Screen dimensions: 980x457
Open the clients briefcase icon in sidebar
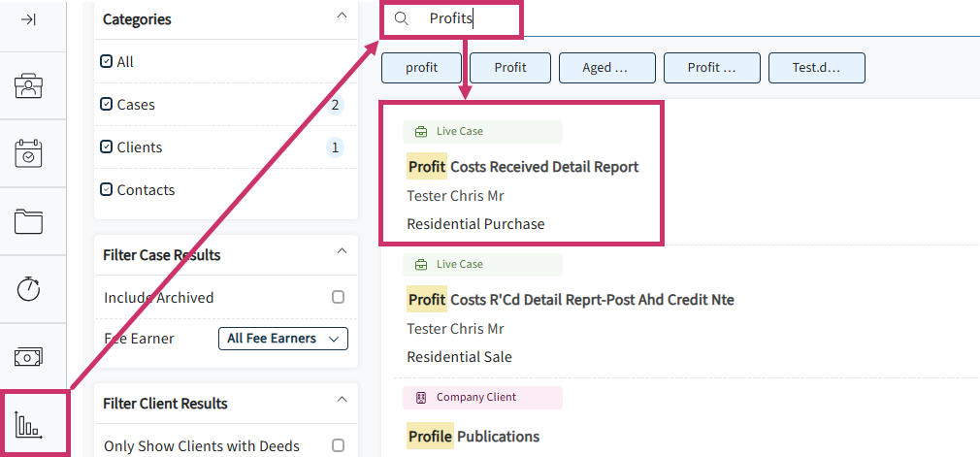point(28,85)
